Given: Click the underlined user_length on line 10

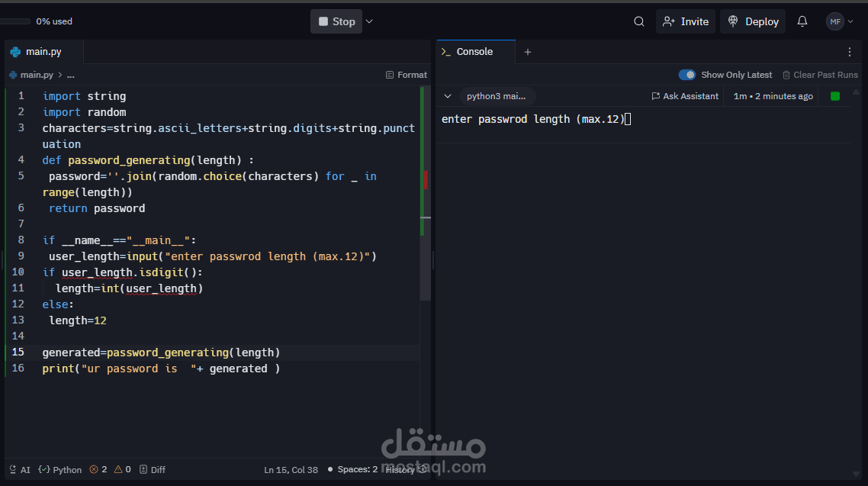Looking at the screenshot, I should [97, 272].
